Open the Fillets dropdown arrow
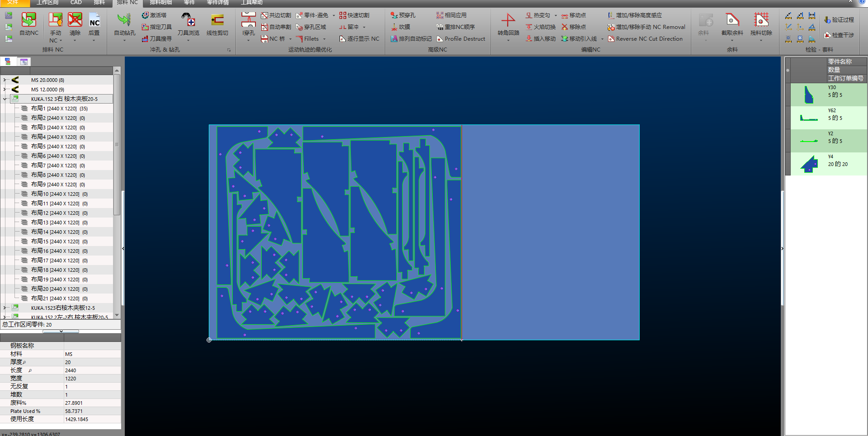The width and height of the screenshot is (868, 436). [x=324, y=39]
